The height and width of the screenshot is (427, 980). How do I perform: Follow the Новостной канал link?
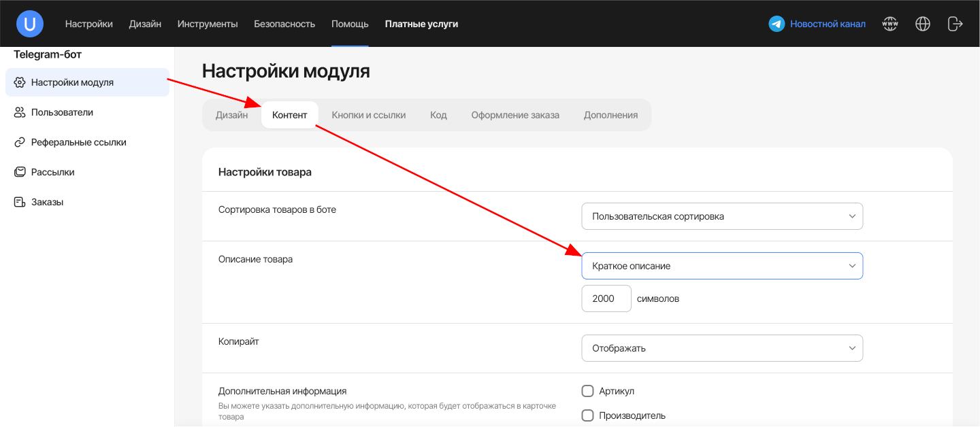[x=828, y=24]
